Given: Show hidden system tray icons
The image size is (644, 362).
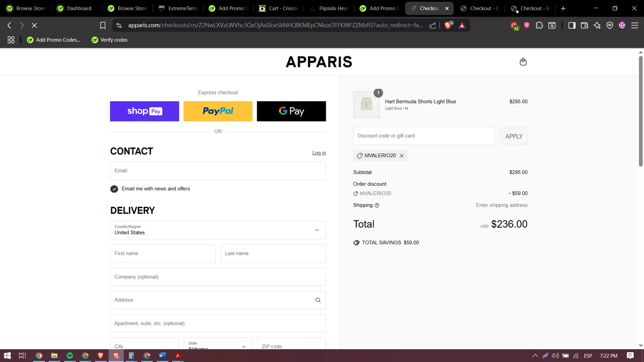Looking at the screenshot, I should tap(535, 356).
